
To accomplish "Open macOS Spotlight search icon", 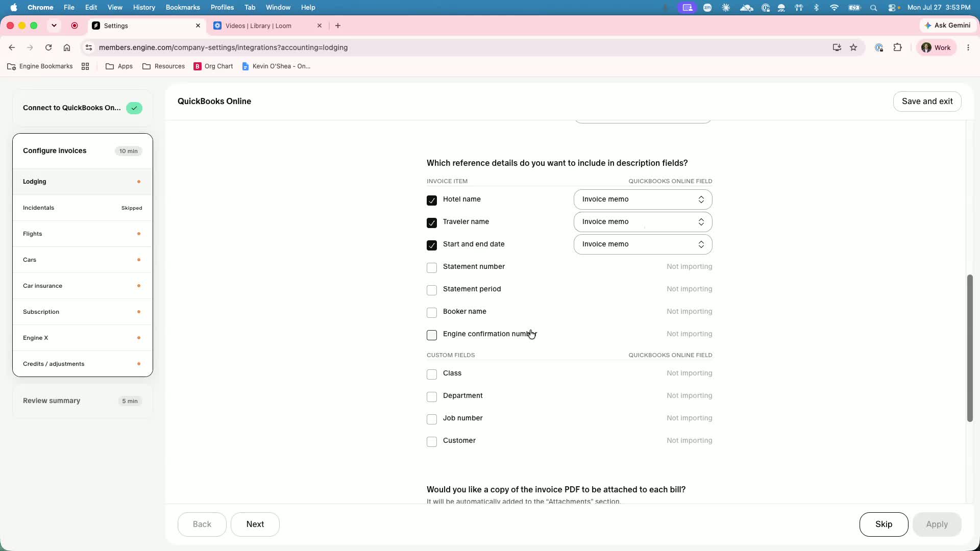I will [x=874, y=8].
